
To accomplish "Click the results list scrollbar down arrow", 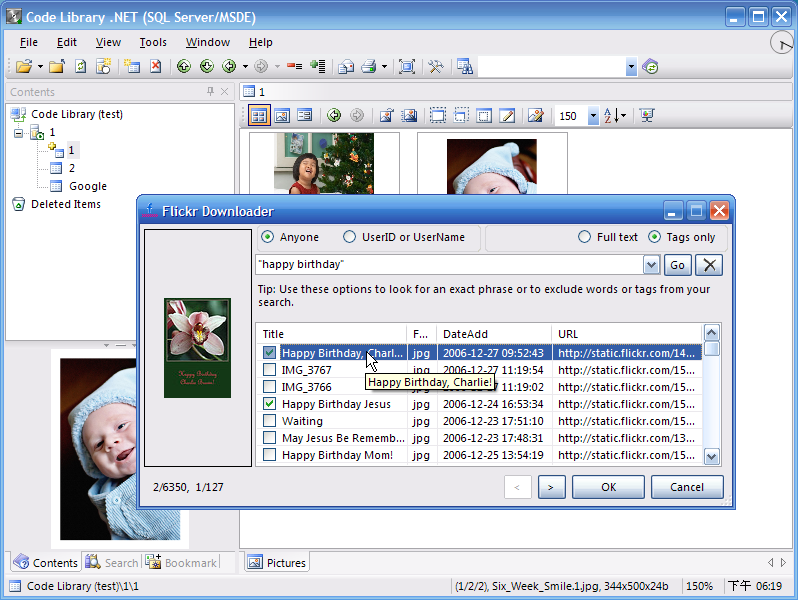I will pyautogui.click(x=711, y=456).
